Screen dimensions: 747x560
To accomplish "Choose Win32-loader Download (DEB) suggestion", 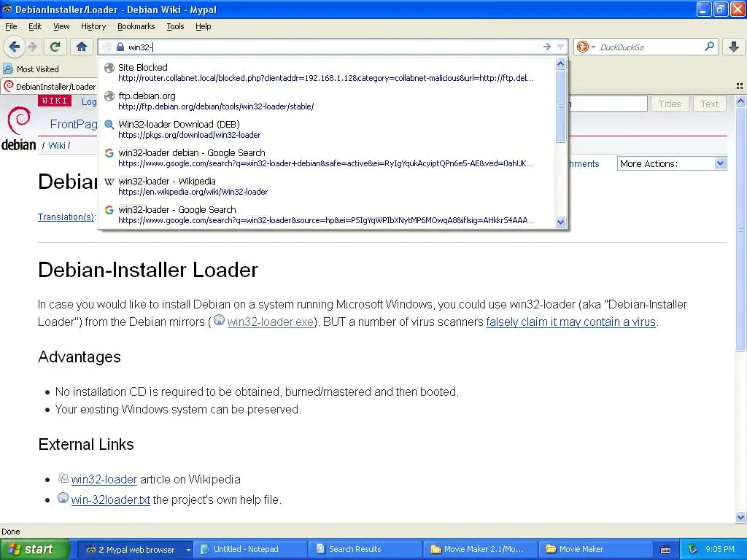I will pos(326,130).
